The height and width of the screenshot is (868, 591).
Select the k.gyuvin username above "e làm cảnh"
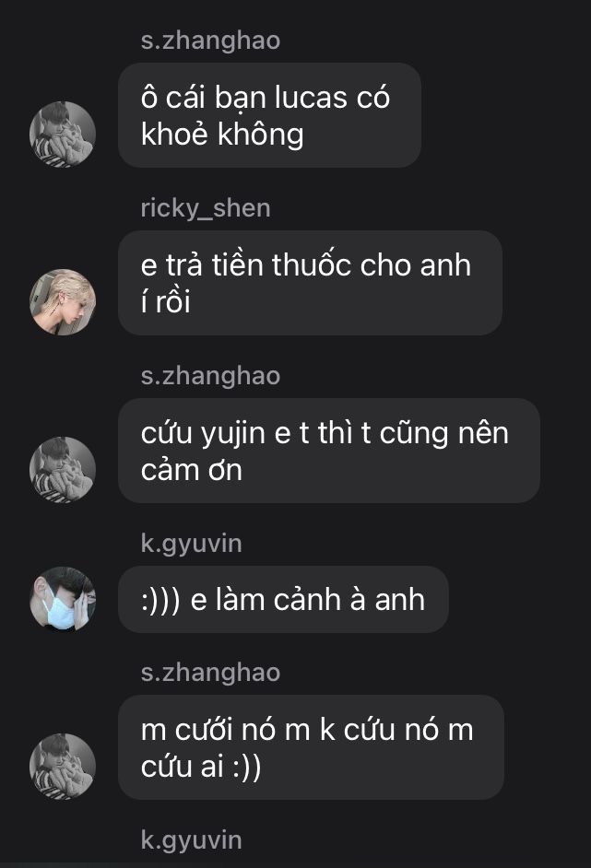click(x=191, y=544)
